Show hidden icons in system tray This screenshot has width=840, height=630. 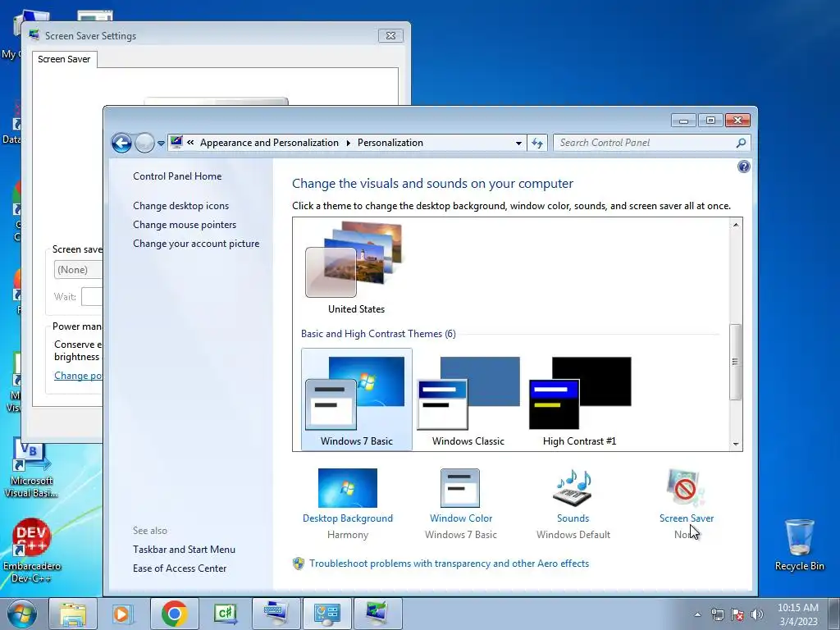point(697,614)
